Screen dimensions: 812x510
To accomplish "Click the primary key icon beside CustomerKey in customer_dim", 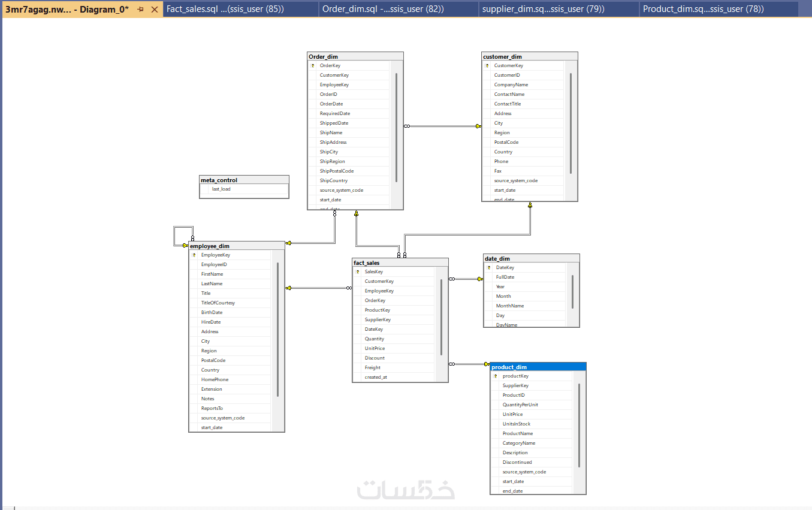I will coord(487,65).
